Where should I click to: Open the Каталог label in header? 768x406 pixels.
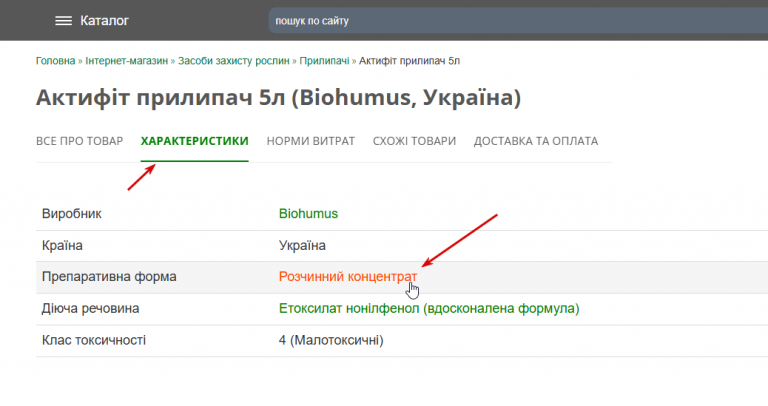click(x=104, y=21)
